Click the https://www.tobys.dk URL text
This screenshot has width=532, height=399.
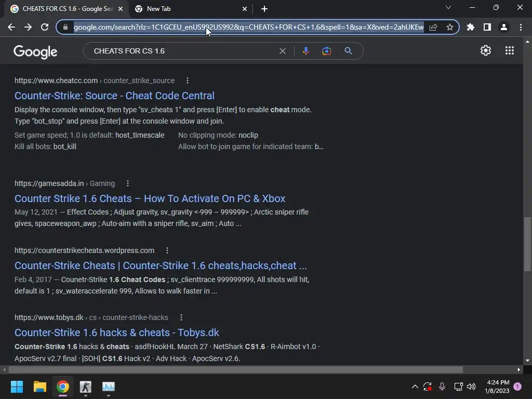click(x=49, y=317)
